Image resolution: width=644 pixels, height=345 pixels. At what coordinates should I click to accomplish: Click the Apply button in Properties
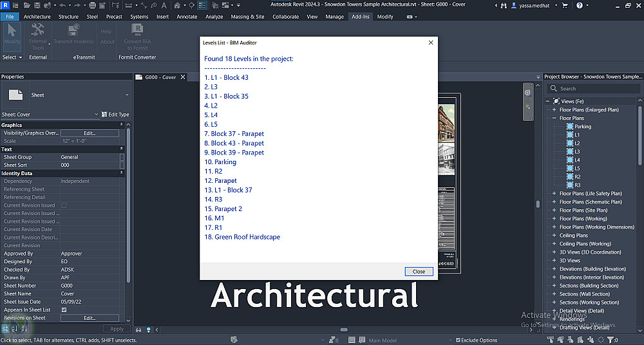point(117,329)
